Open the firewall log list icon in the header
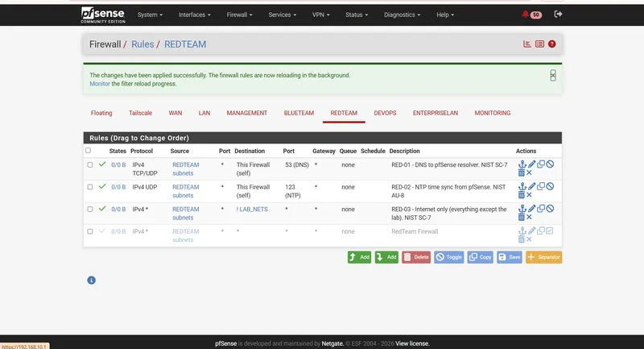Viewport: 644px width, 349px height. (539, 44)
